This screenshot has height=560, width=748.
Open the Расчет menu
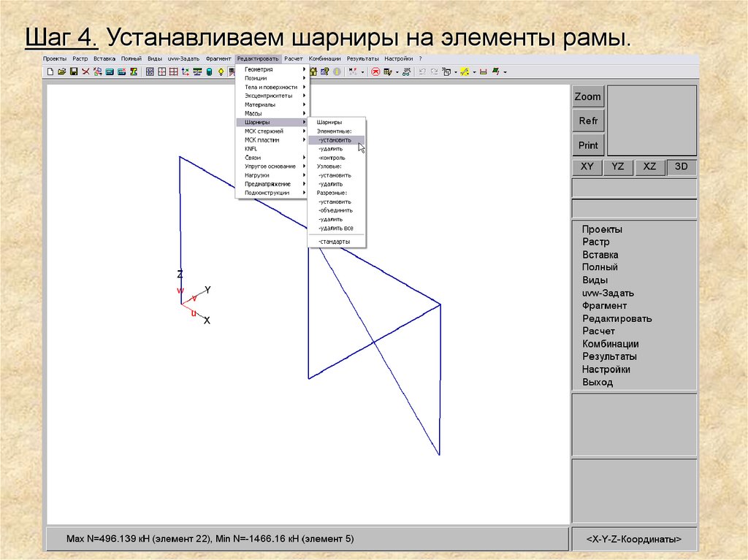click(x=294, y=58)
